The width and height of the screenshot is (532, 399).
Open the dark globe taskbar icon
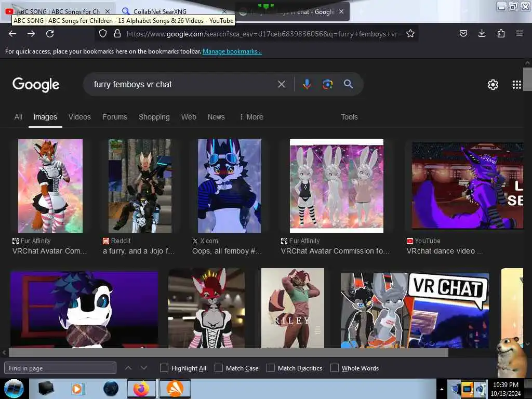click(111, 389)
